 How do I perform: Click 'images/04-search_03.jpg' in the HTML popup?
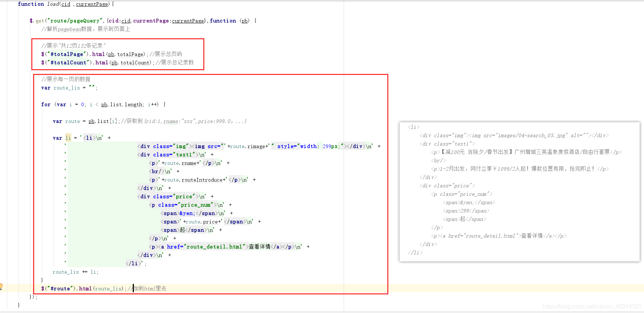pos(532,135)
